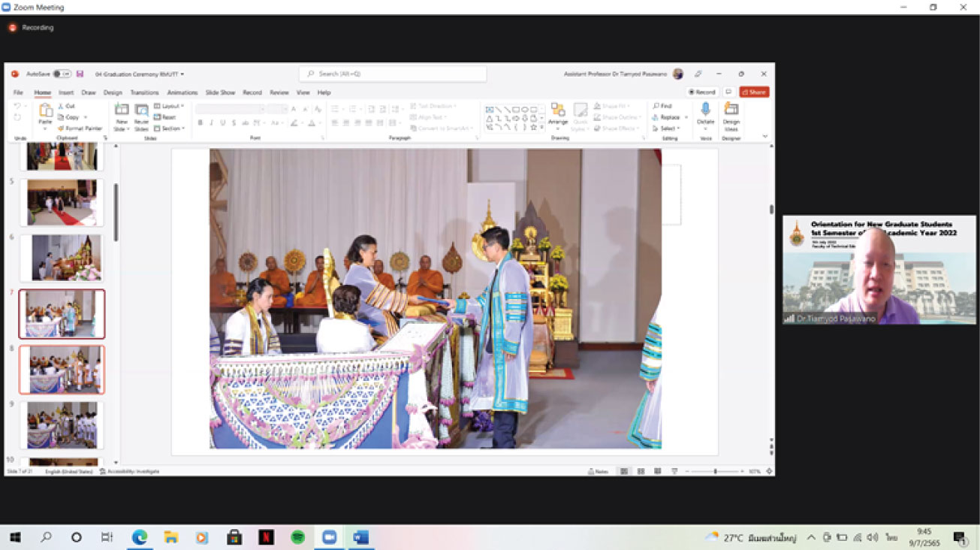The width and height of the screenshot is (980, 550).
Task: Click the Reuse Slides icon
Action: click(x=141, y=110)
